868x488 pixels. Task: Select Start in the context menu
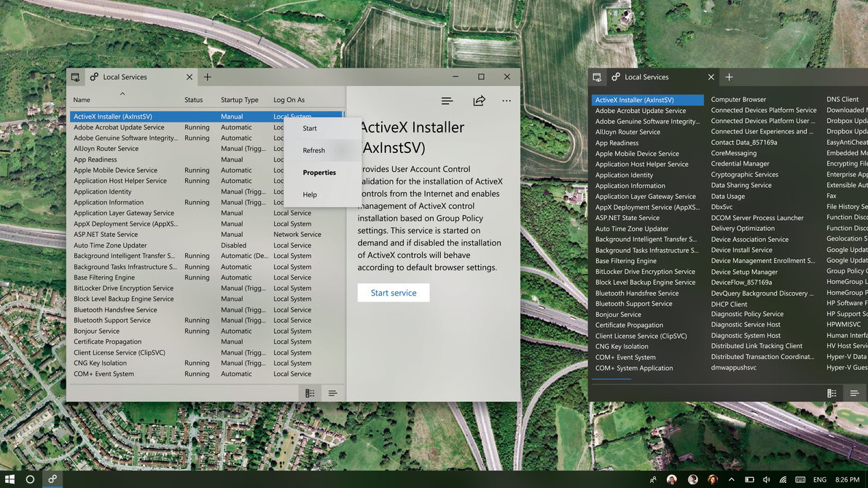point(322,128)
